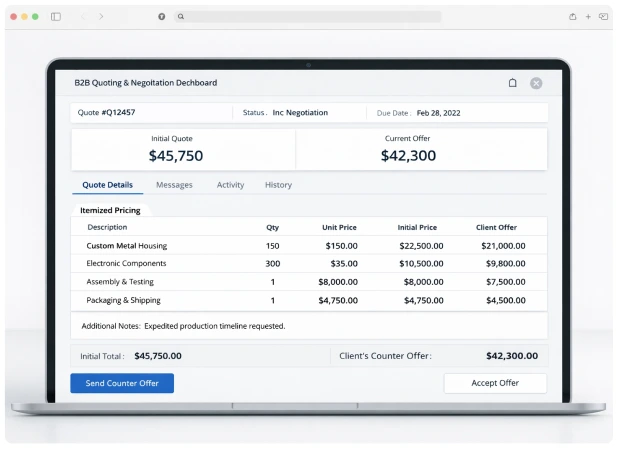618x449 pixels.
Task: Go back with the browser back arrow
Action: coord(83,17)
